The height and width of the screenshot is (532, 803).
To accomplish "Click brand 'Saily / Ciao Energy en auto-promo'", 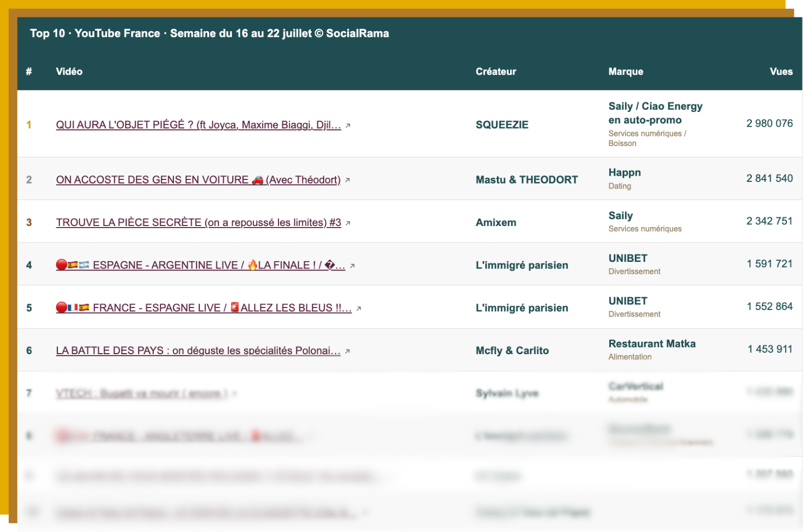I will [x=655, y=113].
